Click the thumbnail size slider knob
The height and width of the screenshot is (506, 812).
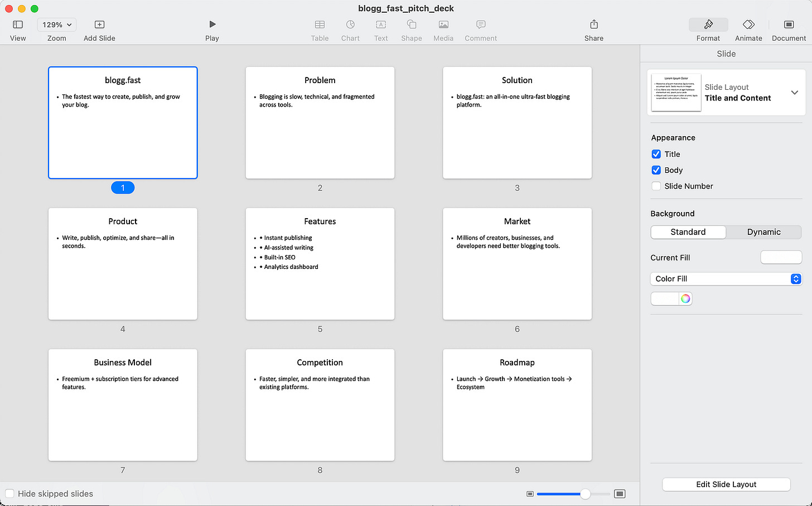point(585,494)
